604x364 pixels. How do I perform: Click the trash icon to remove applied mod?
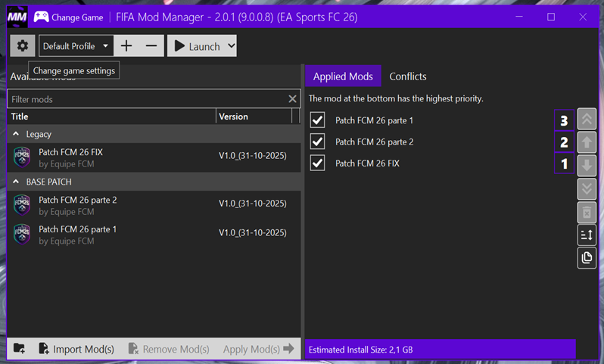coord(587,212)
